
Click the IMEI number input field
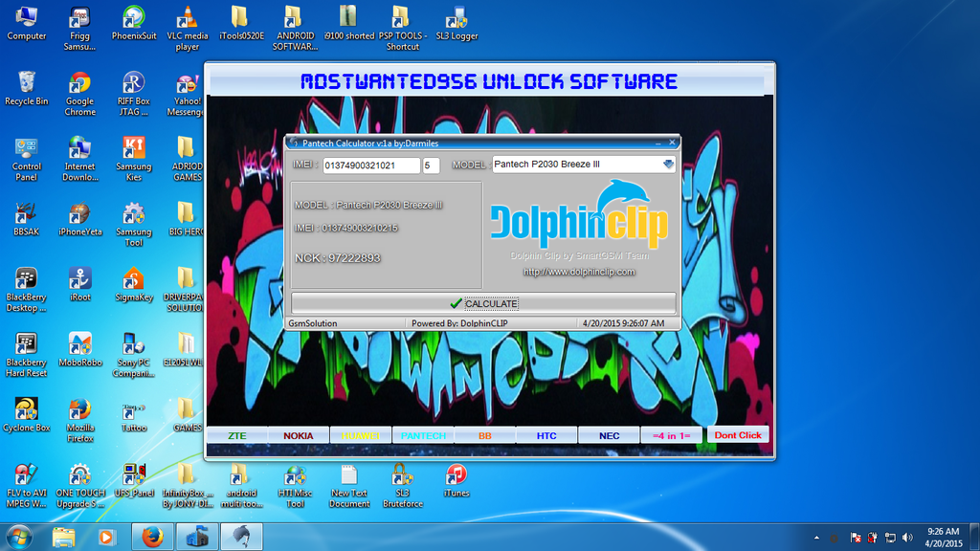[371, 165]
